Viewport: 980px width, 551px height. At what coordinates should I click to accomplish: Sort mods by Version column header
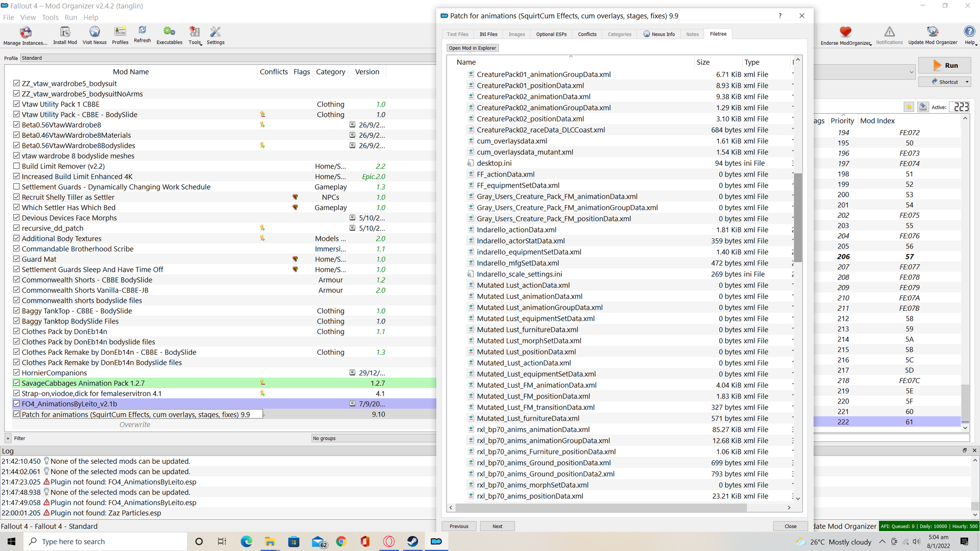(367, 72)
